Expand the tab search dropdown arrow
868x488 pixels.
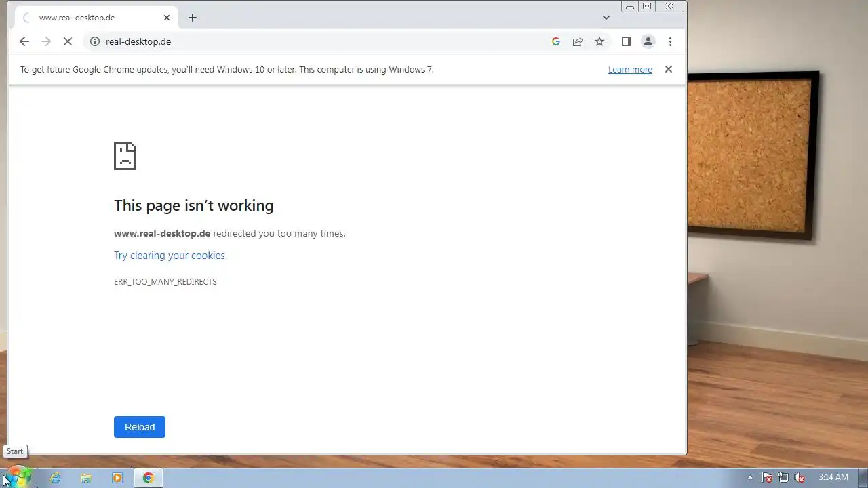click(606, 18)
